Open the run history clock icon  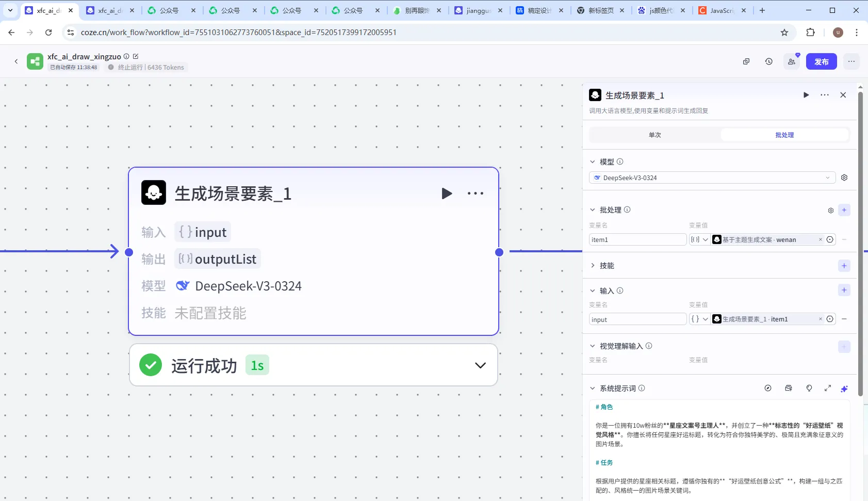point(768,61)
